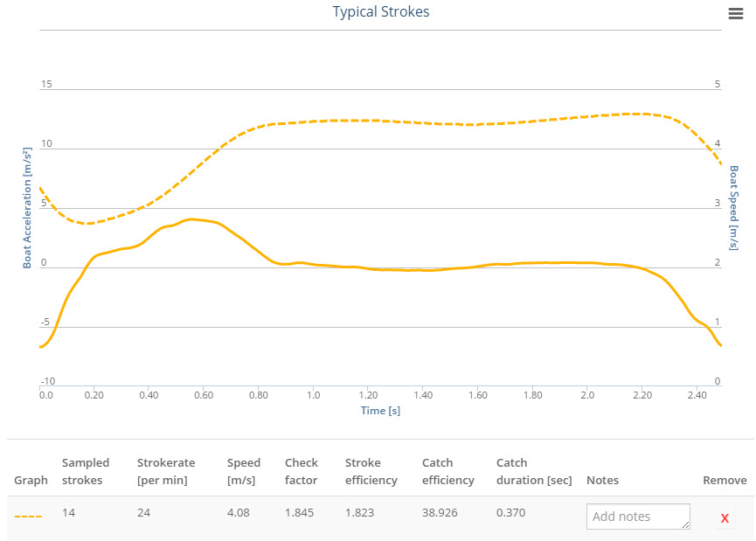The image size is (756, 541).
Task: Click the Catch efficiency column header
Action: click(447, 471)
